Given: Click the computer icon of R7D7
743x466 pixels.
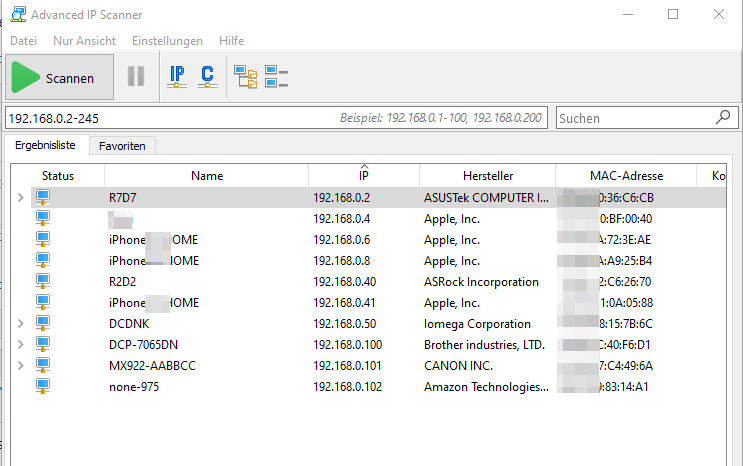Looking at the screenshot, I should click(x=43, y=197).
